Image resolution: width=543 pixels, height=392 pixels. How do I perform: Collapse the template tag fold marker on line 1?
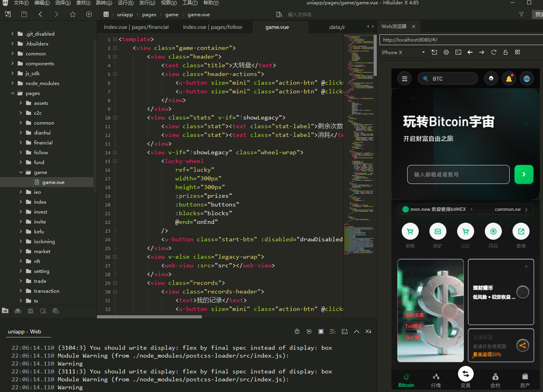(x=115, y=39)
